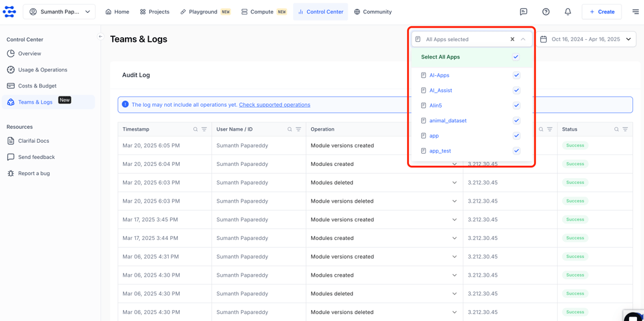
Task: Click the Clarifai logo icon
Action: pyautogui.click(x=9, y=12)
